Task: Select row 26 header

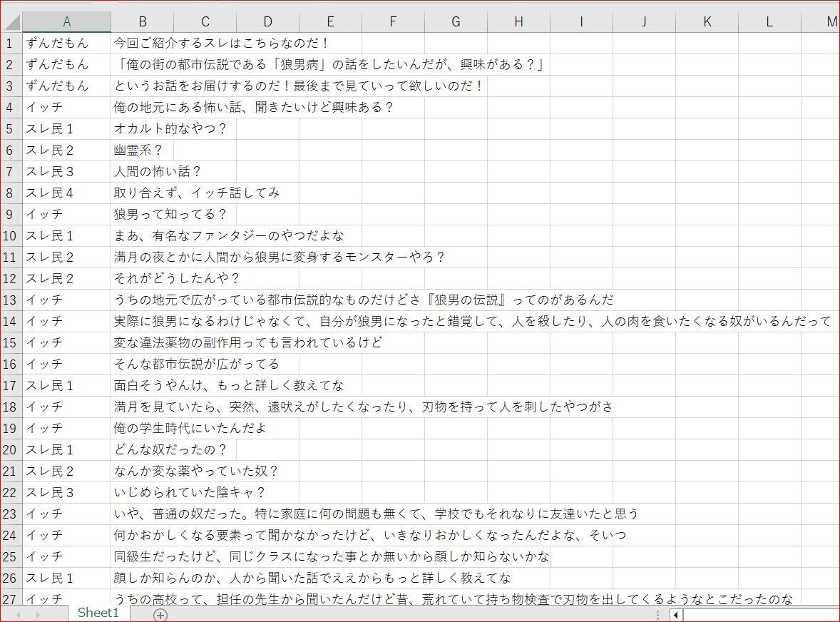Action: point(11,578)
